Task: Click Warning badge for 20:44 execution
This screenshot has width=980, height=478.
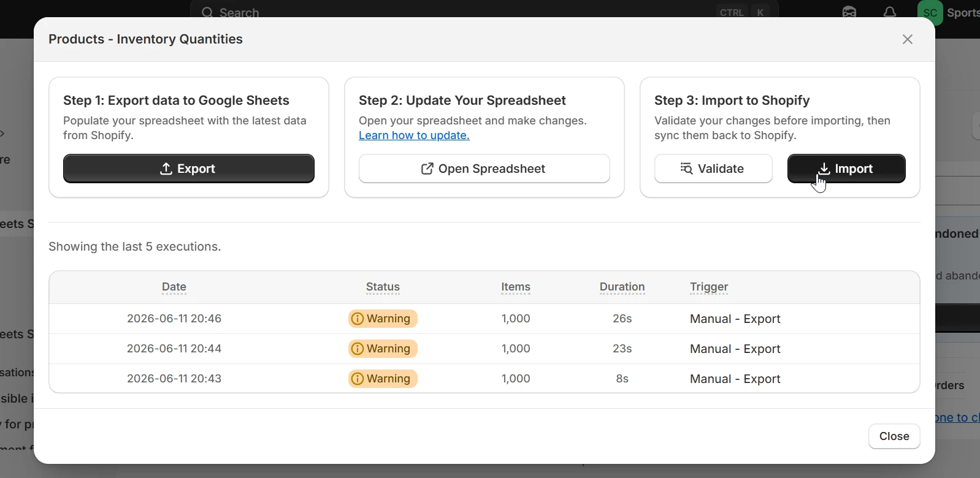Action: tap(383, 349)
